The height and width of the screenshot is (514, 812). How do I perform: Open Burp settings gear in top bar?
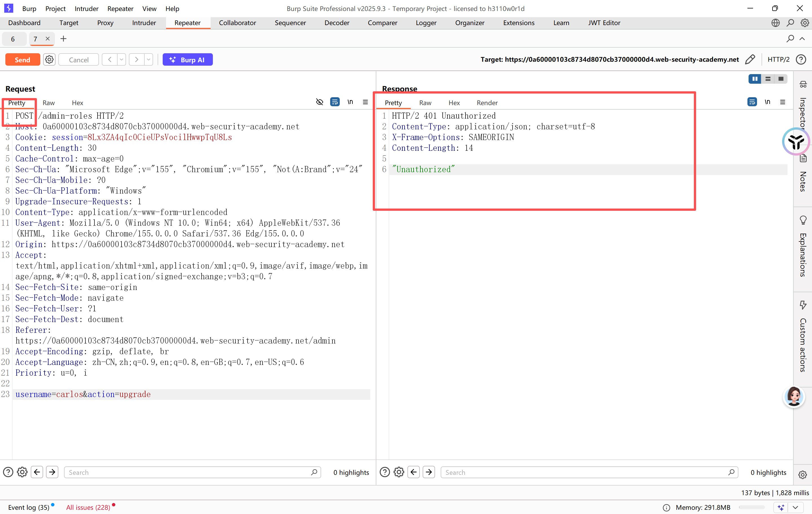tap(805, 23)
